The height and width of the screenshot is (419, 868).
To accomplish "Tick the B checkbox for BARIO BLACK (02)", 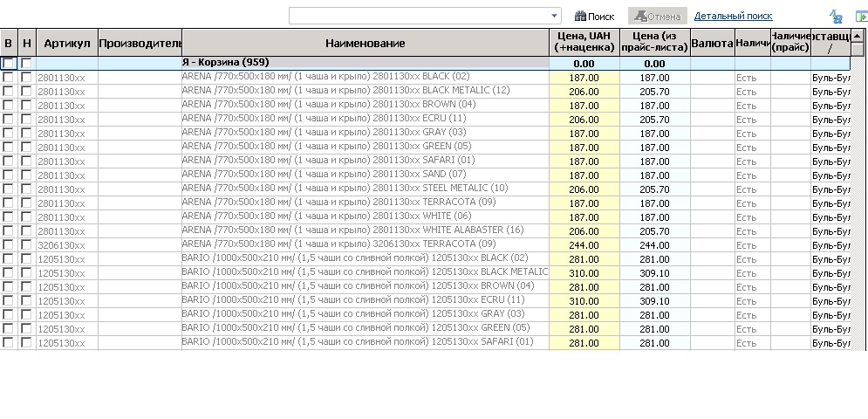I will [8, 259].
